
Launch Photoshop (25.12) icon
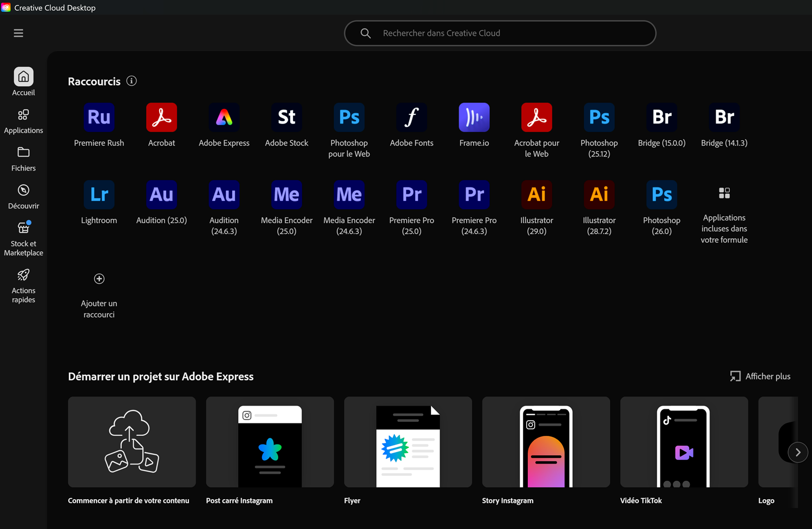(x=599, y=117)
